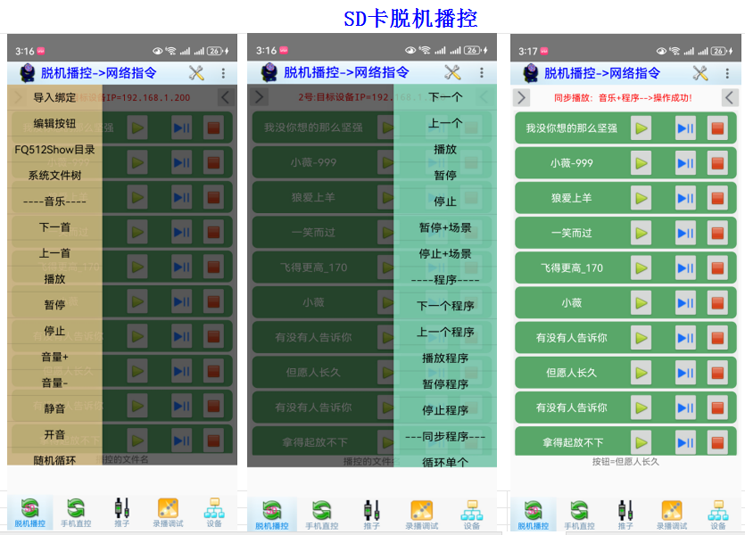This screenshot has height=535, width=745.
Task: Toggle '静音' mute in left drawer menu
Action: [55, 408]
